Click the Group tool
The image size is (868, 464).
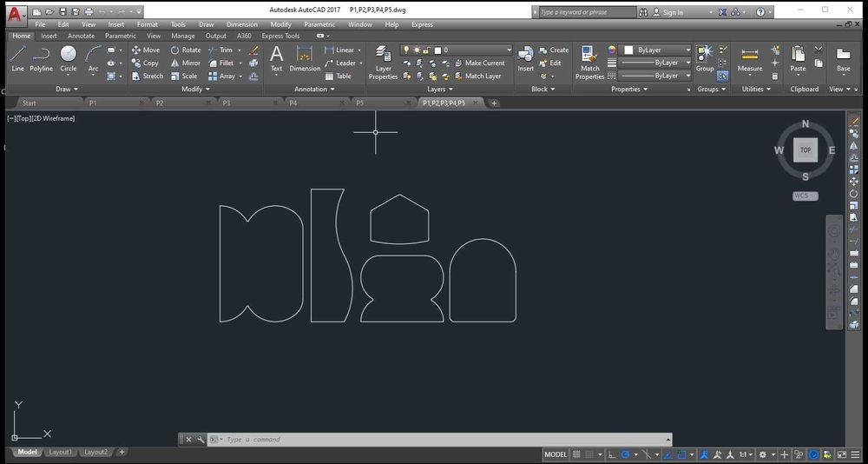tap(705, 59)
